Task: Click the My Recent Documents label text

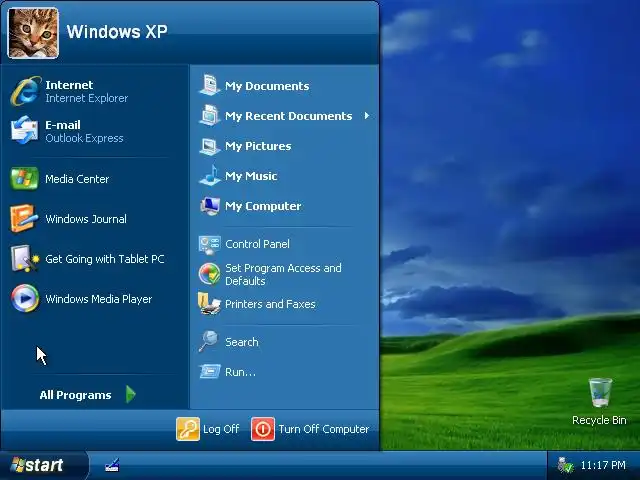Action: pyautogui.click(x=289, y=116)
